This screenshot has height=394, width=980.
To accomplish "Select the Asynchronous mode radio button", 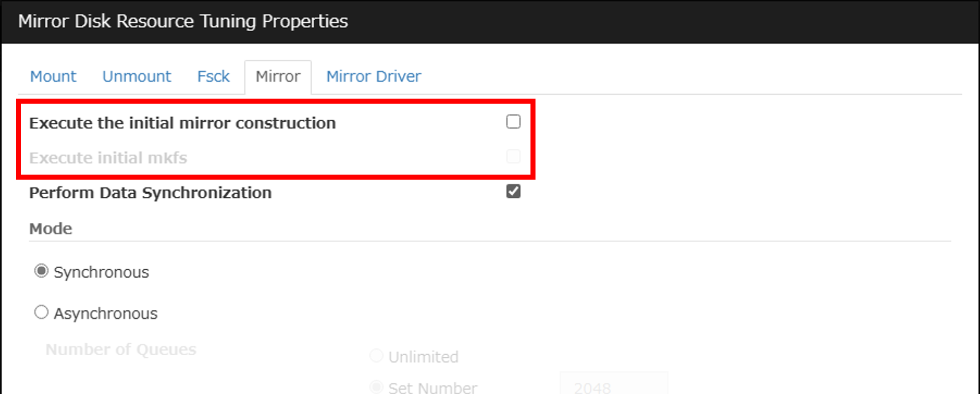I will click(41, 312).
